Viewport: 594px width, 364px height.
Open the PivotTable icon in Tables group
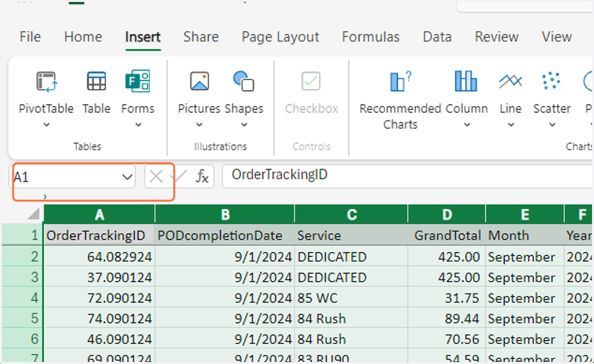(x=47, y=81)
